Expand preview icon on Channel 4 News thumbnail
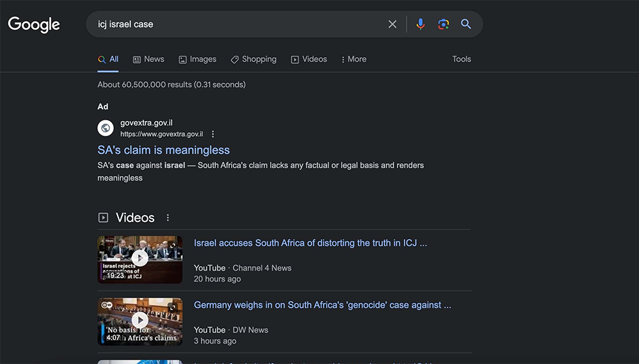639x364 pixels. 173,246
